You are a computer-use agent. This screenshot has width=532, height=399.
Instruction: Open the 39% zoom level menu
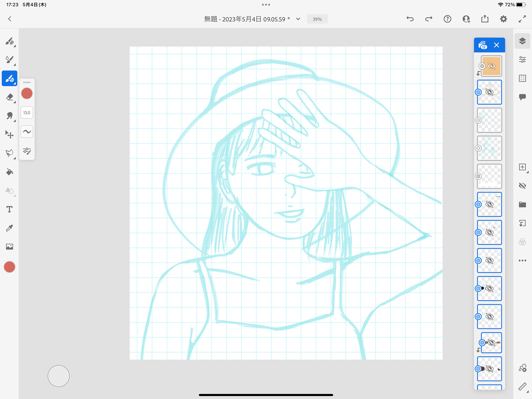pos(317,19)
